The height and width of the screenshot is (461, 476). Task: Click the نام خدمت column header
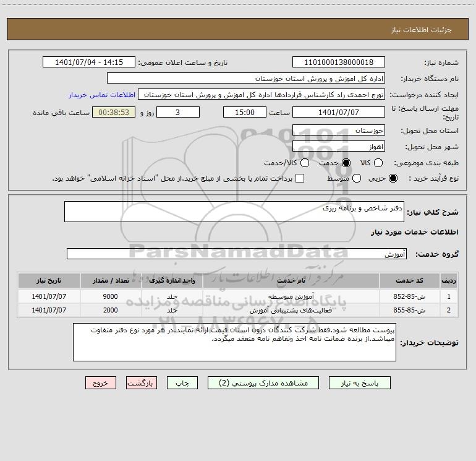291,280
